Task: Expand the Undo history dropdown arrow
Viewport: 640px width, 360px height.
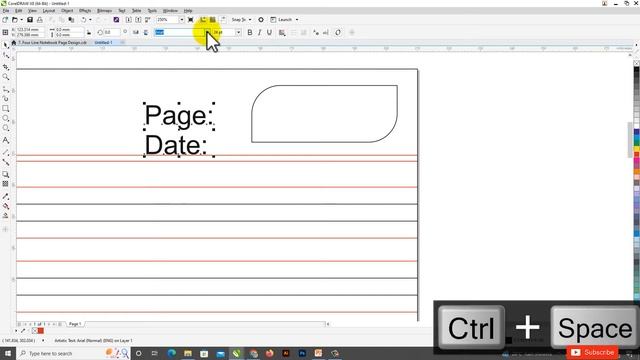Action: 90,20
